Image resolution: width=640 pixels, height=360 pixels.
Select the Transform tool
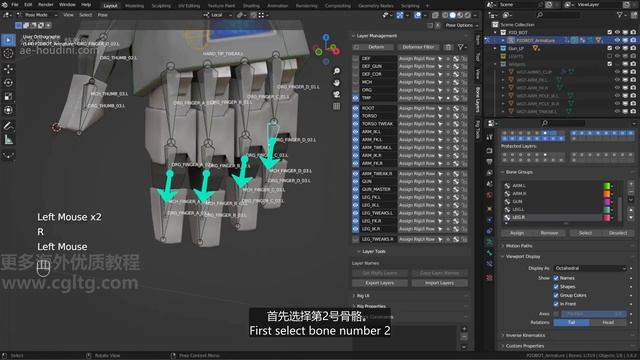8,110
